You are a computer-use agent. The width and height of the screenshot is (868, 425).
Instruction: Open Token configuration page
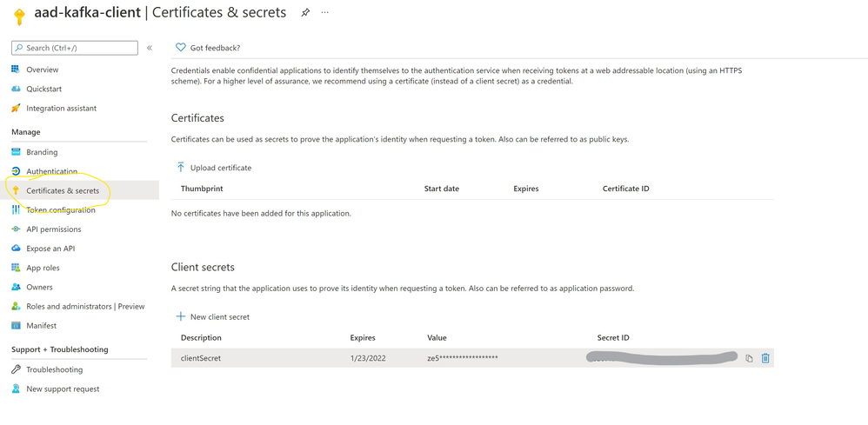pyautogui.click(x=60, y=210)
